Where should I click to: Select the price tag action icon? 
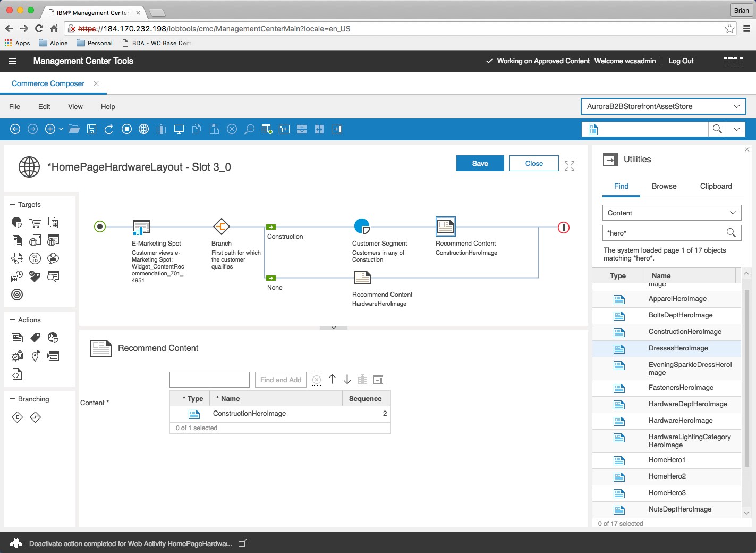[35, 338]
